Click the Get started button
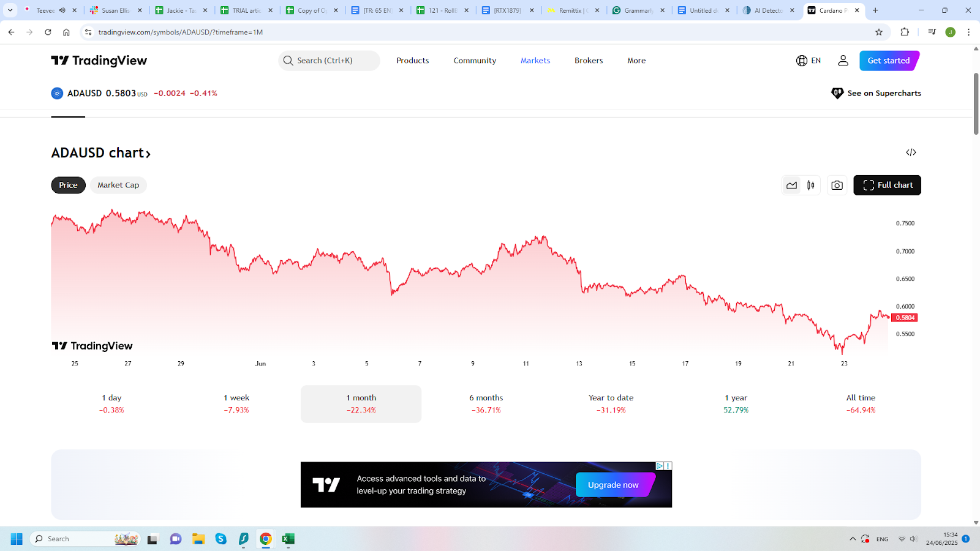The width and height of the screenshot is (980, 551). 889,61
